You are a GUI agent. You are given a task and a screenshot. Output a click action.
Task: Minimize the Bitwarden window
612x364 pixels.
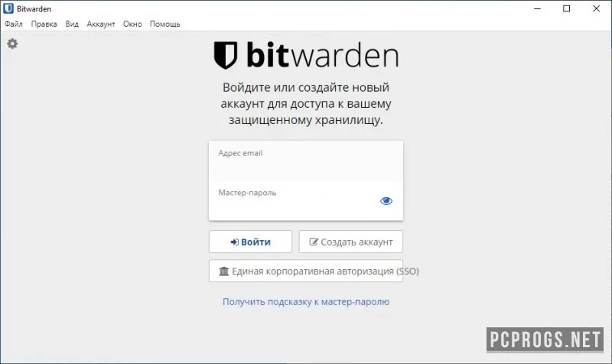538,8
